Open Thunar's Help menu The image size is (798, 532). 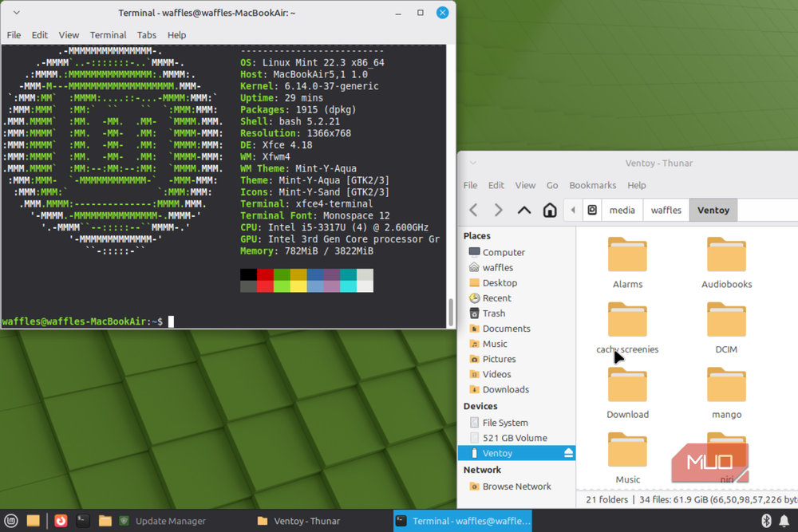[636, 185]
